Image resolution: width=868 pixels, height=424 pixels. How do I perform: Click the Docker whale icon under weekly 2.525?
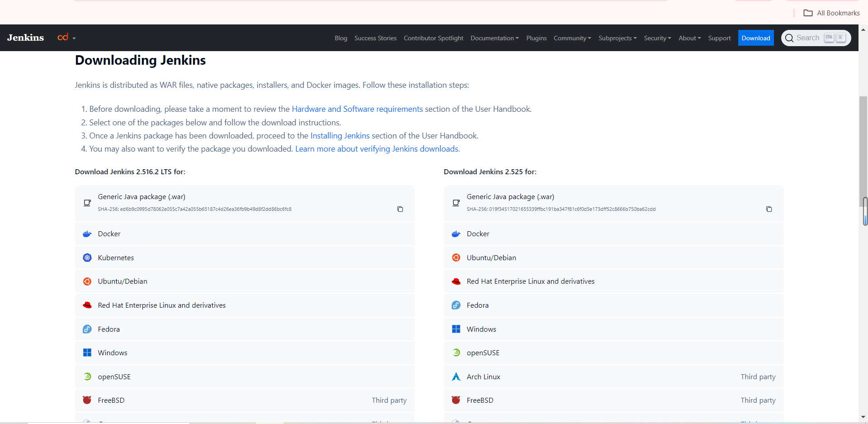point(456,234)
